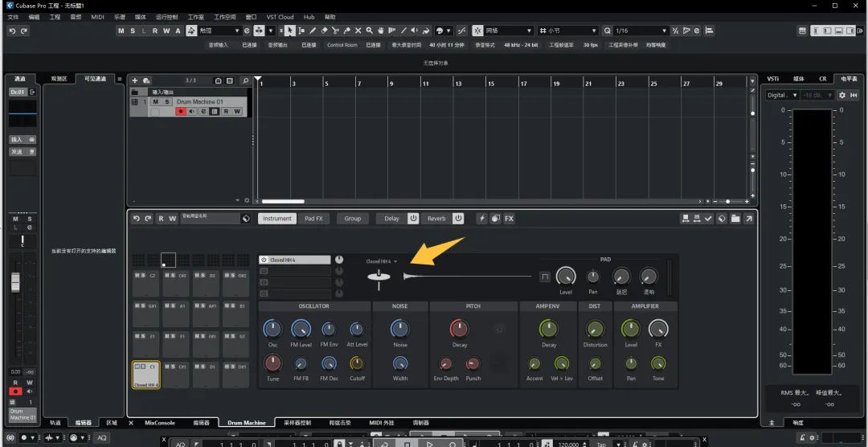Image resolution: width=868 pixels, height=447 pixels.
Task: Toggle main toolbar global Mute M button
Action: pyautogui.click(x=121, y=31)
